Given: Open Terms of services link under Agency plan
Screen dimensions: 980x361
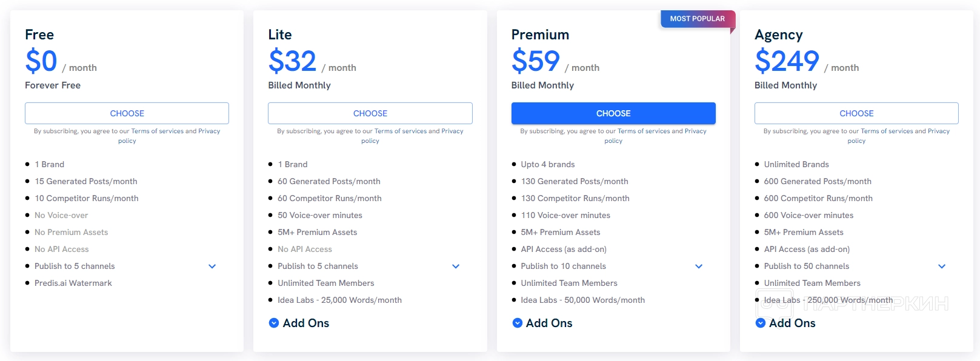Looking at the screenshot, I should [887, 131].
